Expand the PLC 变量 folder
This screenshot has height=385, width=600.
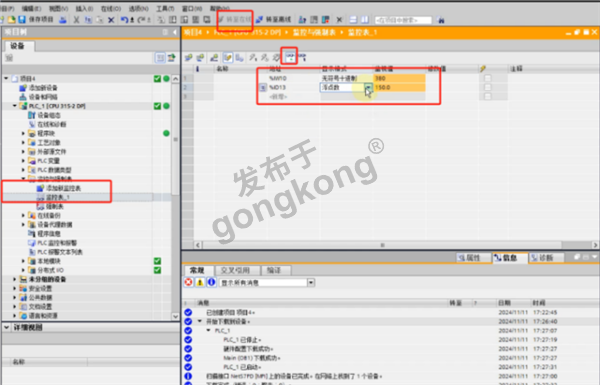coord(23,161)
